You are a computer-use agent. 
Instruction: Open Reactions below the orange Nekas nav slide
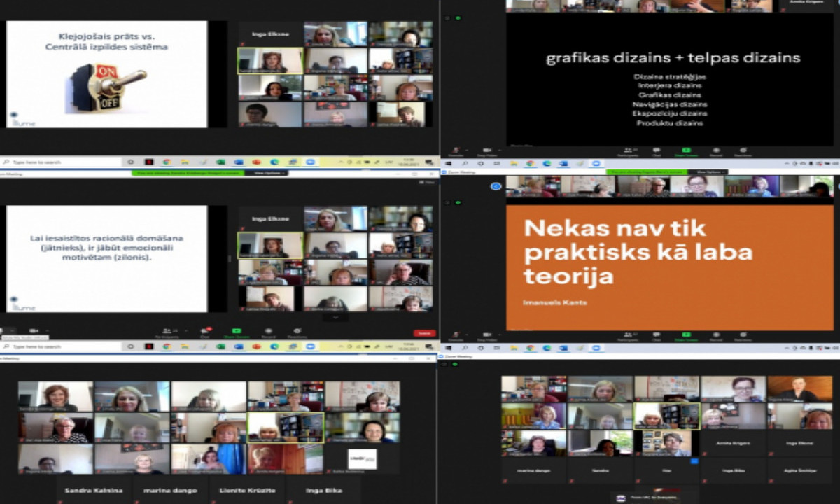point(743,337)
